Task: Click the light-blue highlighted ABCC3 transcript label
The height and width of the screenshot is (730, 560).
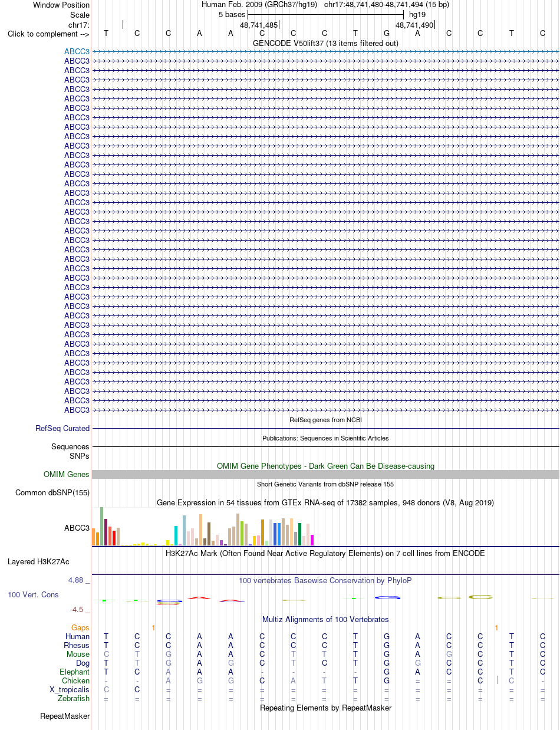Action: click(x=77, y=51)
